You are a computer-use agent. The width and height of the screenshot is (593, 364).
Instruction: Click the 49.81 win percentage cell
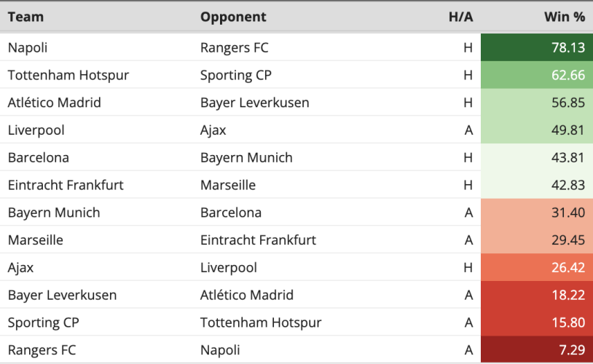[537, 130]
